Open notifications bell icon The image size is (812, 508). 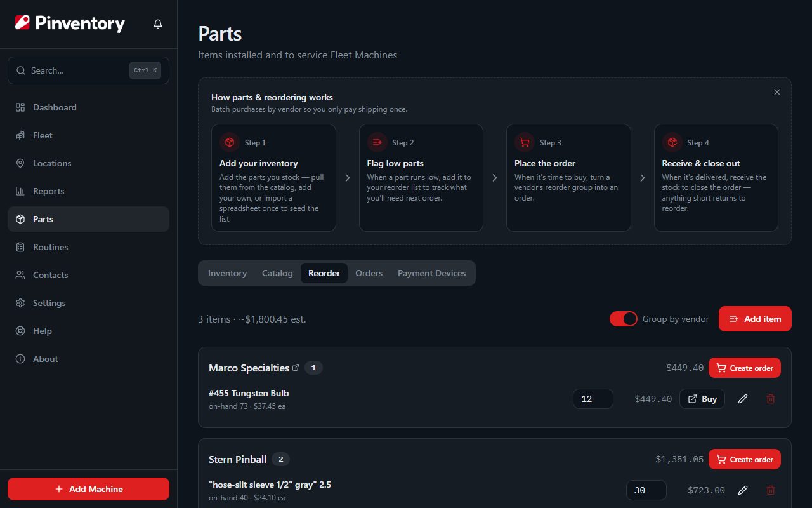tap(158, 23)
